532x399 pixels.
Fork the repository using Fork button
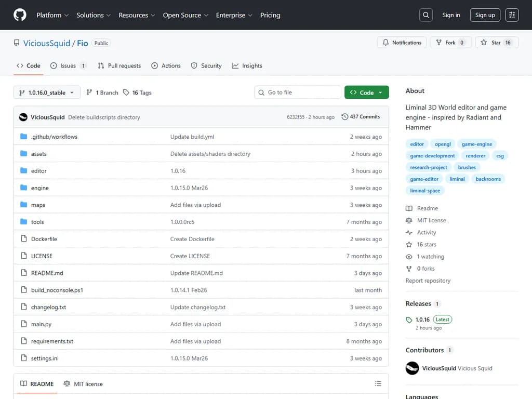click(450, 43)
